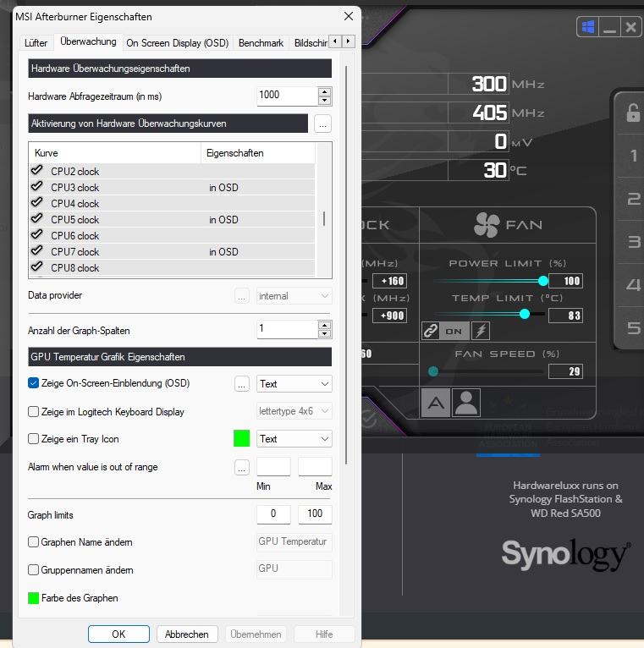Click the Graph limits minimum field 0

click(273, 514)
